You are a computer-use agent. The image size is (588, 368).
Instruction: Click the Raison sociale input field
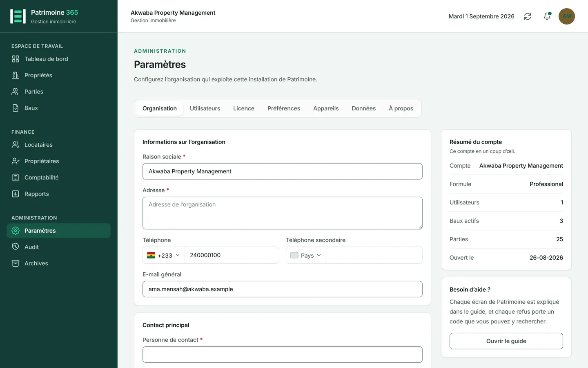283,171
